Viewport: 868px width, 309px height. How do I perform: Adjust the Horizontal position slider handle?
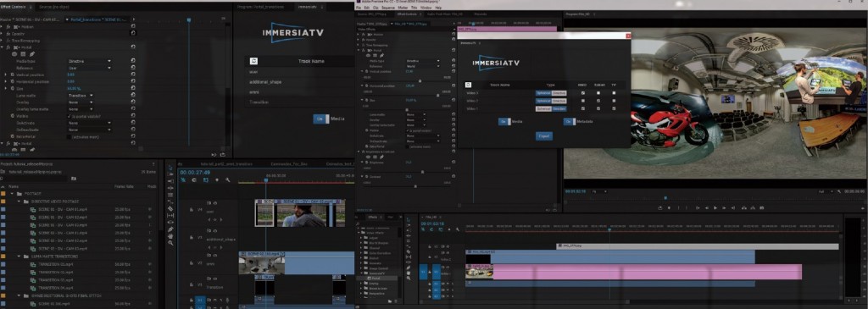click(438, 95)
